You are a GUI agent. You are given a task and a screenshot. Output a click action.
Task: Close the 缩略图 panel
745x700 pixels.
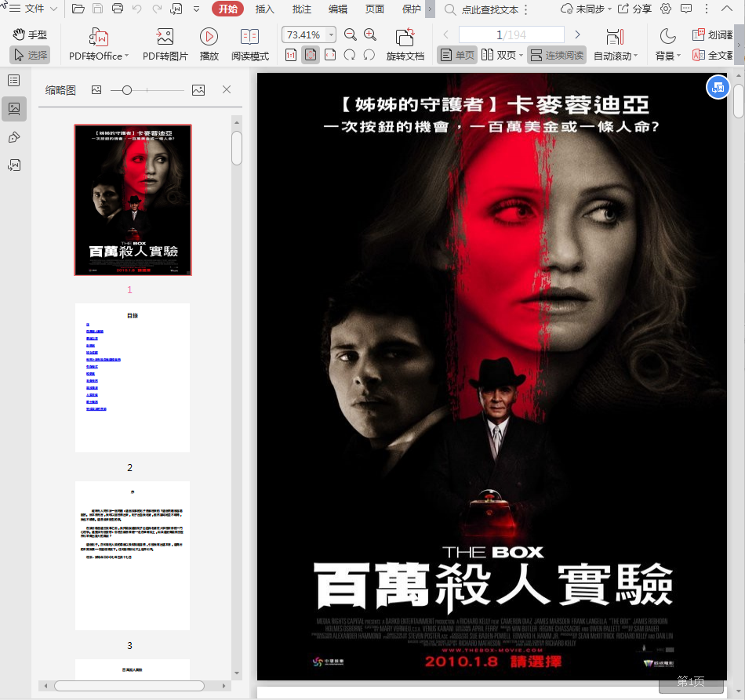(227, 89)
